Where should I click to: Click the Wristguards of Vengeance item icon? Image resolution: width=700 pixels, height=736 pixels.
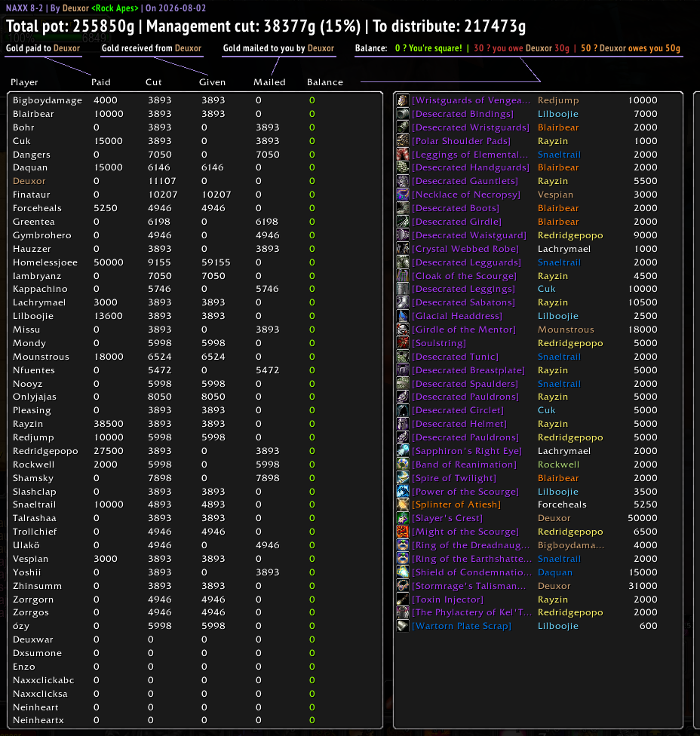pos(403,100)
